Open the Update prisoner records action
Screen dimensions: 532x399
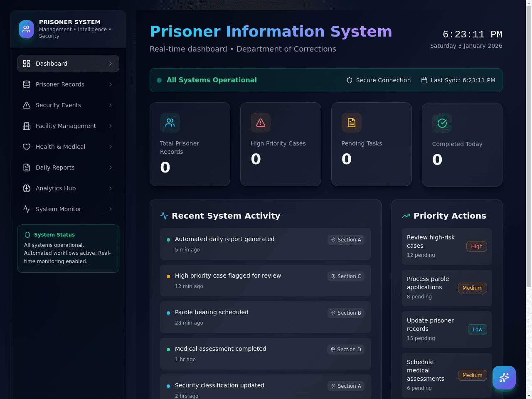pyautogui.click(x=447, y=330)
